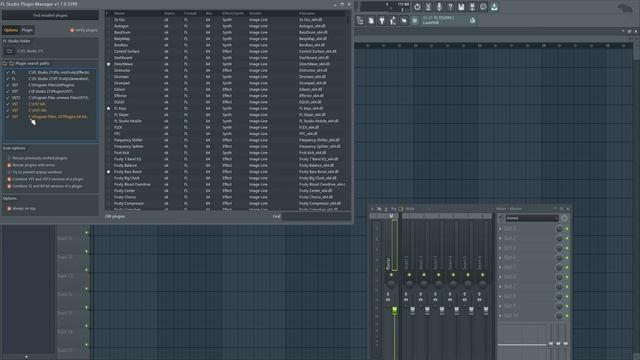Click the Master track volume fader
Viewport: 640px width, 360px height.
click(394, 311)
